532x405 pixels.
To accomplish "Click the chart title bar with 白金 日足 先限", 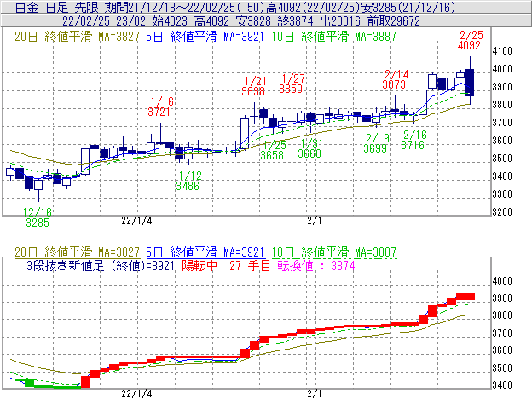I will 266,7.
